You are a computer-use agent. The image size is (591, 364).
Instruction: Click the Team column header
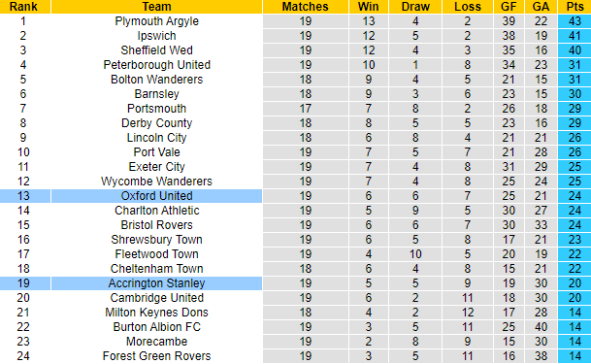coord(156,7)
